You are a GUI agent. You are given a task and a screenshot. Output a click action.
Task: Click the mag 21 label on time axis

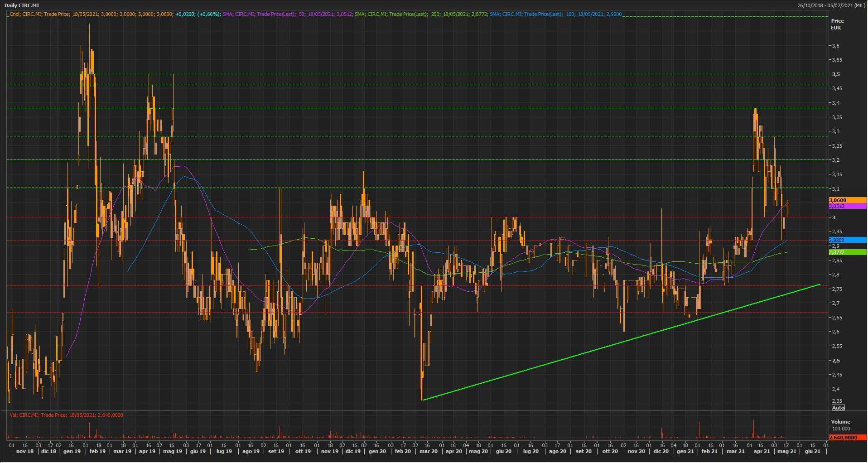(786, 451)
